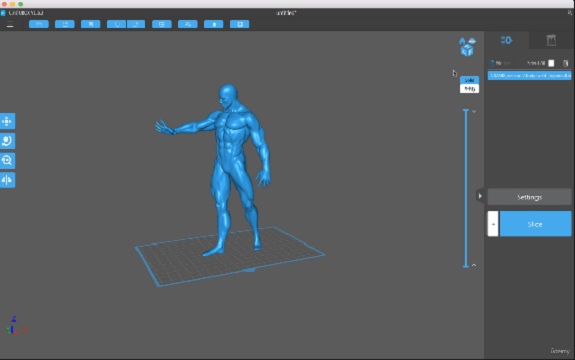Click the File List header icon
This screenshot has height=360, width=575.
[492, 63]
